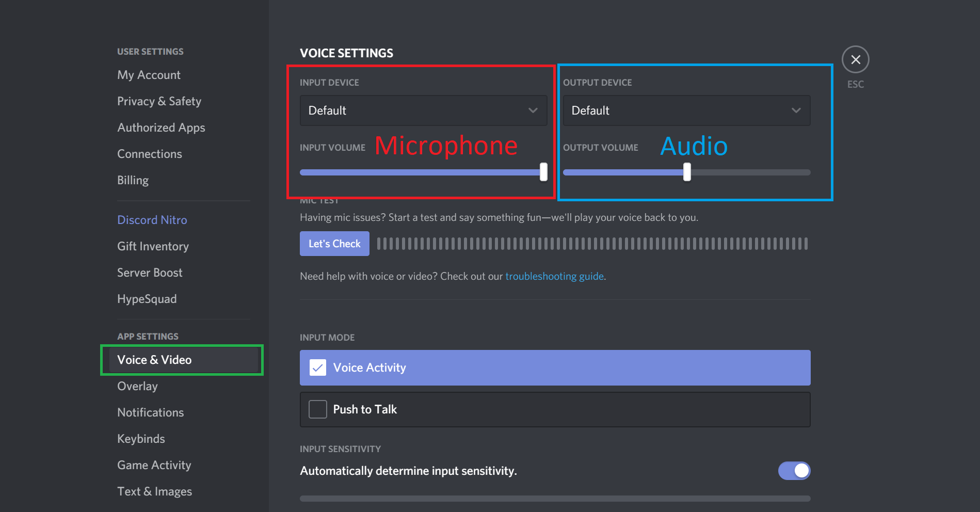
Task: Switch to Notifications settings
Action: pyautogui.click(x=150, y=412)
